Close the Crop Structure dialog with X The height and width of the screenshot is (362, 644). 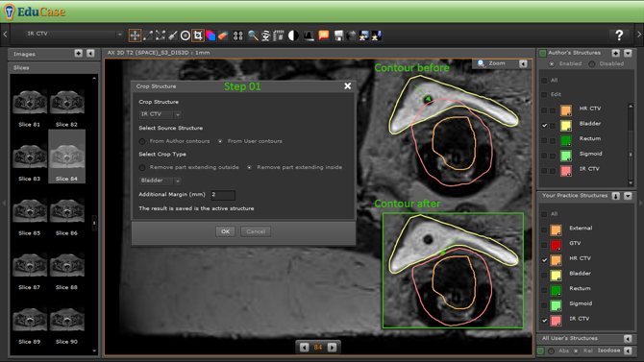(x=347, y=85)
